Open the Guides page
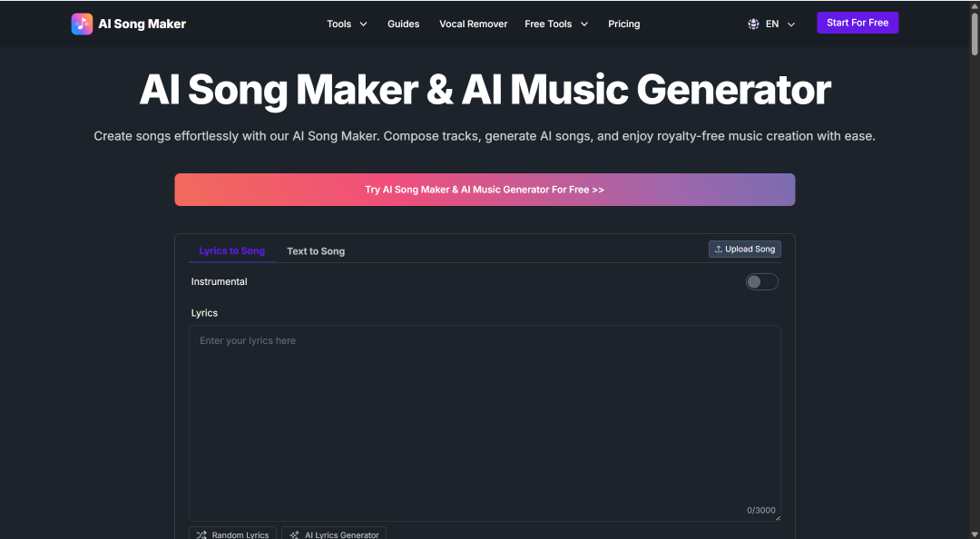The height and width of the screenshot is (539, 980). [403, 24]
